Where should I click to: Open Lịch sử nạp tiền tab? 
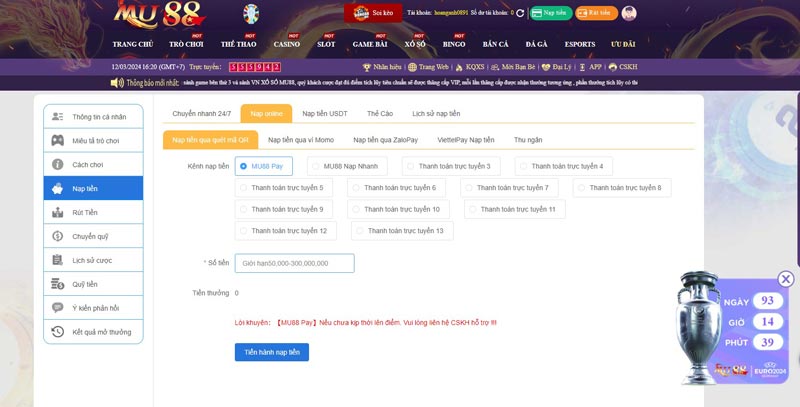(x=436, y=113)
